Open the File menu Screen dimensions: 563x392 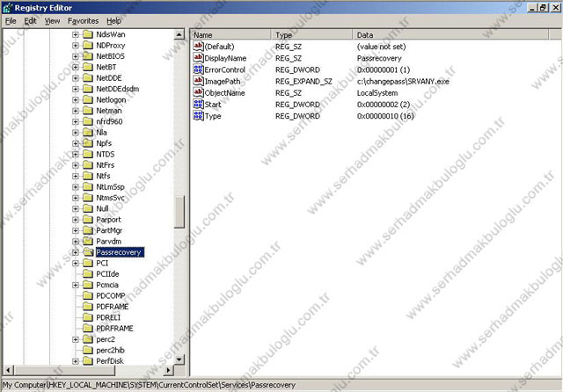(x=11, y=21)
